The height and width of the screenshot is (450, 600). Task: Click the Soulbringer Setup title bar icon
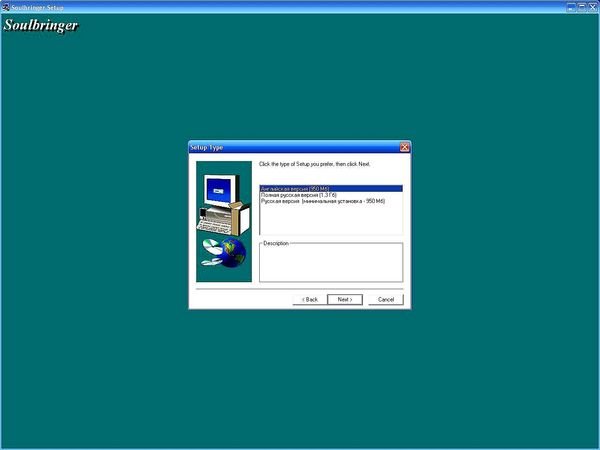pyautogui.click(x=5, y=7)
